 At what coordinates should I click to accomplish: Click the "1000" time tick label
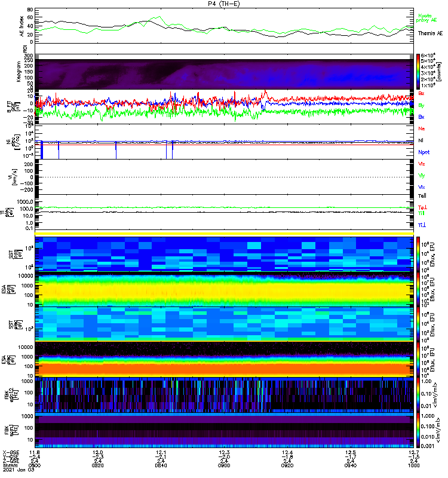pyautogui.click(x=413, y=465)
